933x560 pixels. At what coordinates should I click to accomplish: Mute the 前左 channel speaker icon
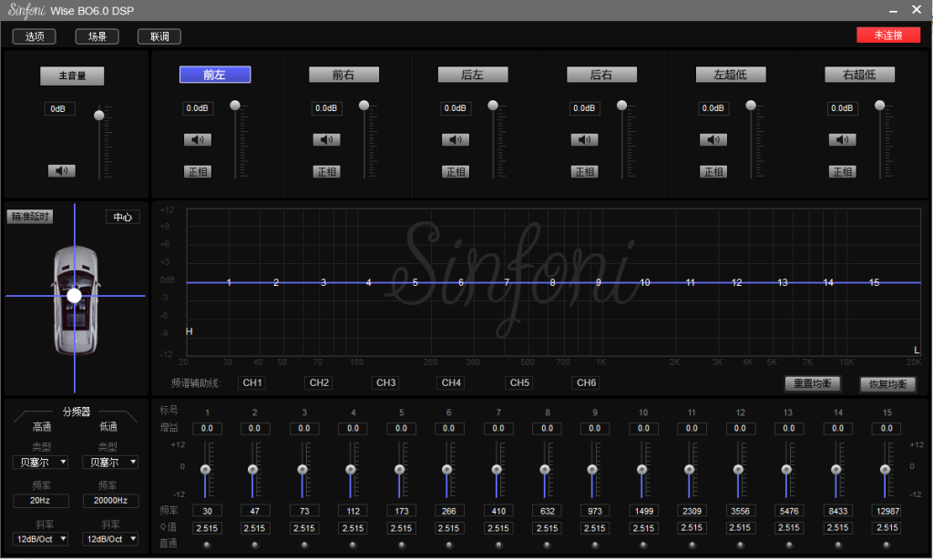[197, 139]
